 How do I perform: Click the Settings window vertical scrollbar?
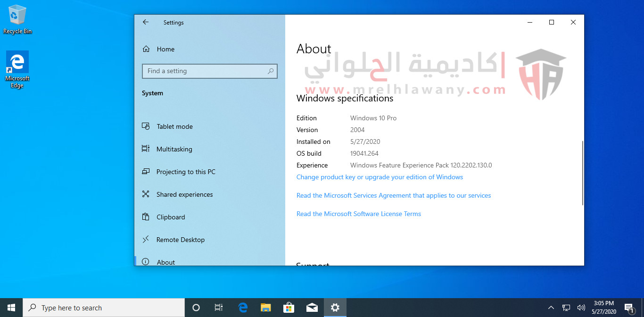click(x=583, y=173)
